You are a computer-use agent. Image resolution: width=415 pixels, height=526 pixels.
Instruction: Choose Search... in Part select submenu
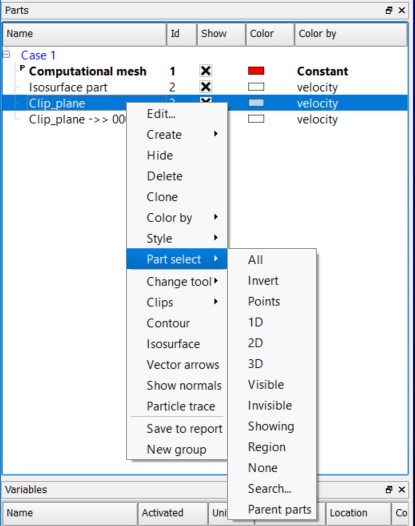click(269, 488)
